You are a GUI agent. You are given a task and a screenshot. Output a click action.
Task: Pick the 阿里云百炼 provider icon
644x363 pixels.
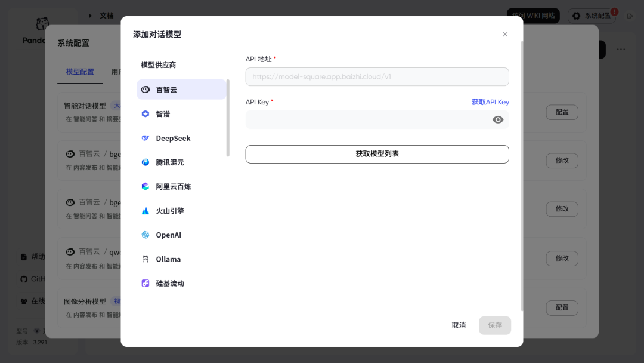pyautogui.click(x=145, y=187)
